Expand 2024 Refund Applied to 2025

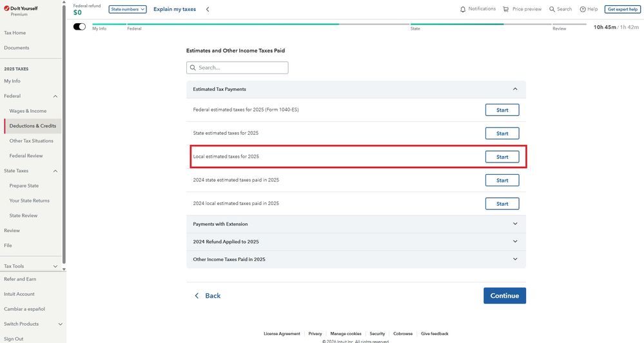pyautogui.click(x=514, y=241)
